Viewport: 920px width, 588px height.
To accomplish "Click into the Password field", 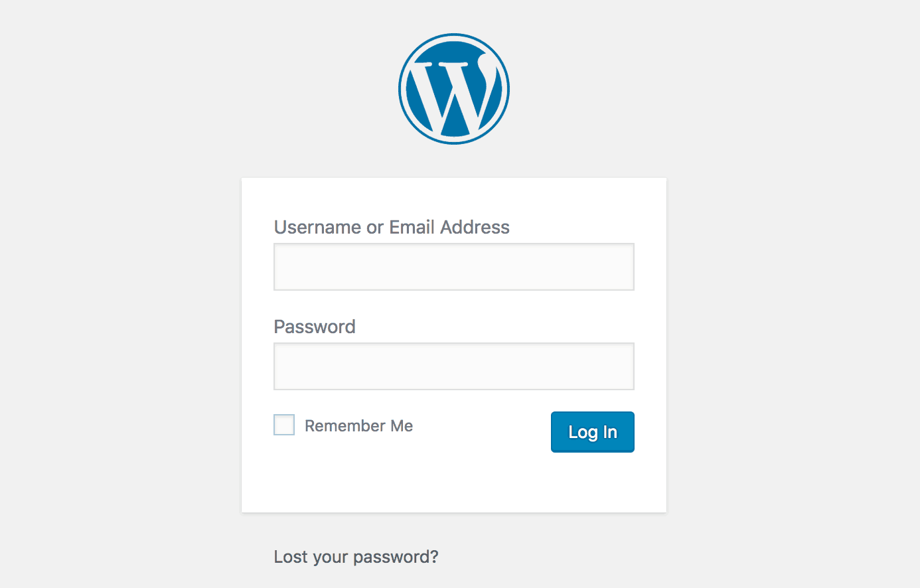I will (454, 366).
